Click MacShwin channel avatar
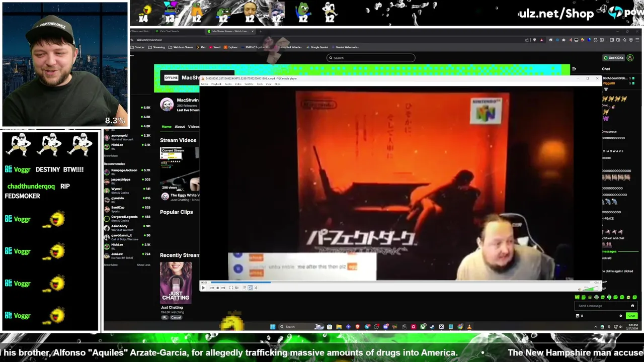The height and width of the screenshot is (362, 644). click(167, 104)
